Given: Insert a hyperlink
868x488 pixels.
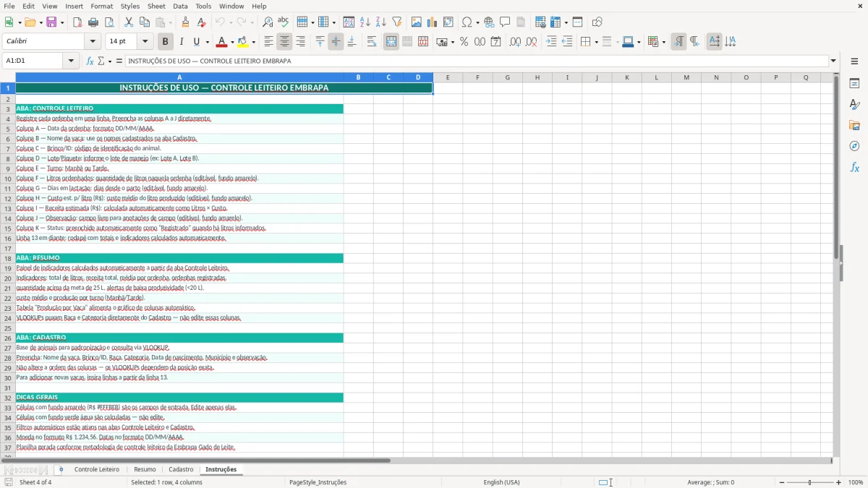Looking at the screenshot, I should pos(490,22).
